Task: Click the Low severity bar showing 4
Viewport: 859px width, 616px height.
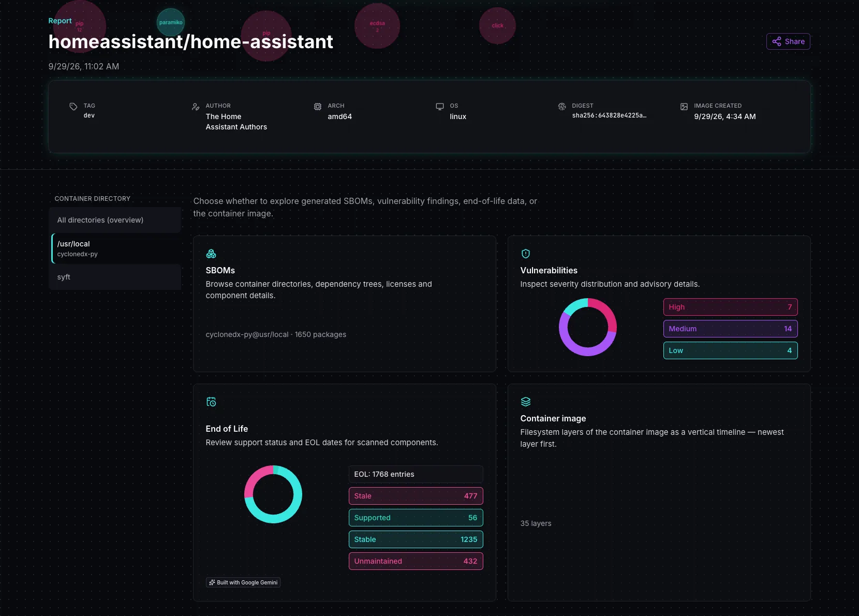Action: coord(731,350)
